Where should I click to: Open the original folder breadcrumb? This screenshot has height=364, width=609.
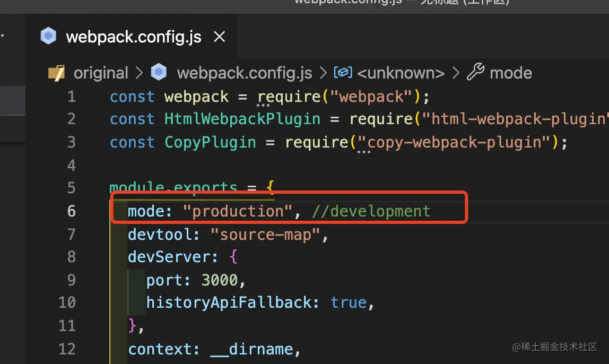point(101,73)
